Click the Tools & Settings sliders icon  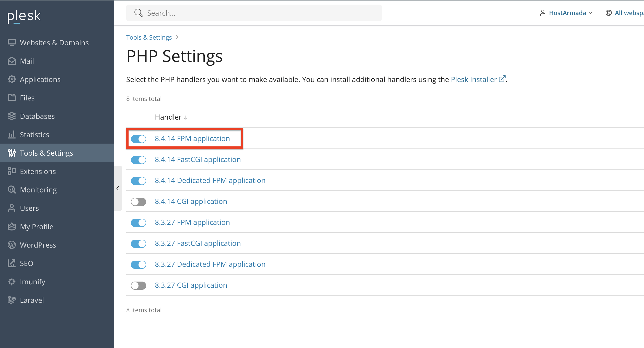pos(12,153)
